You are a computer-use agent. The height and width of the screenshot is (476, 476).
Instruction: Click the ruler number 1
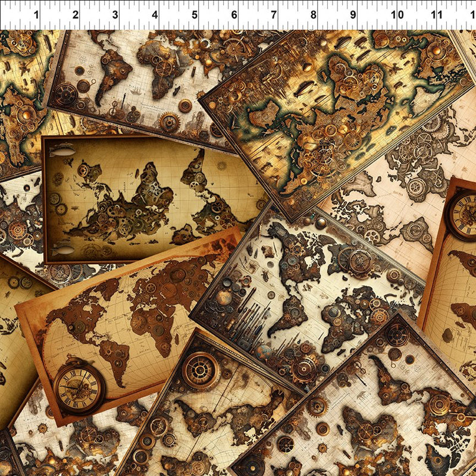(36, 14)
